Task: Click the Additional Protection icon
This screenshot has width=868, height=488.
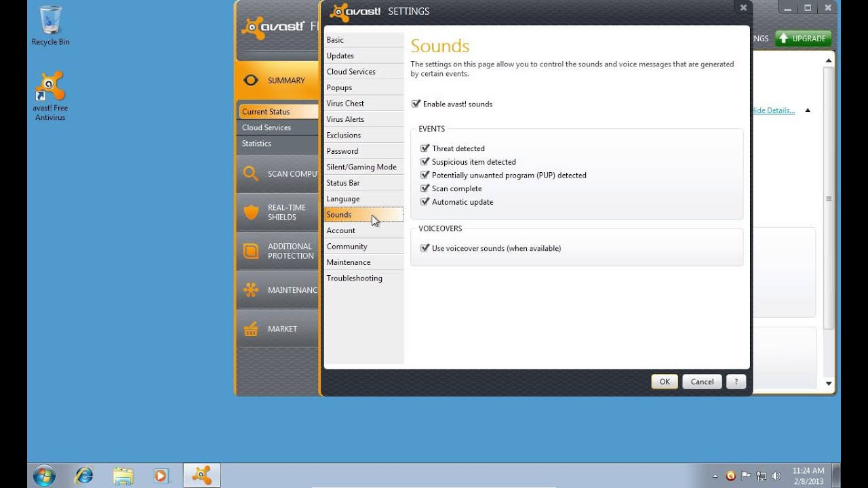Action: coord(251,251)
